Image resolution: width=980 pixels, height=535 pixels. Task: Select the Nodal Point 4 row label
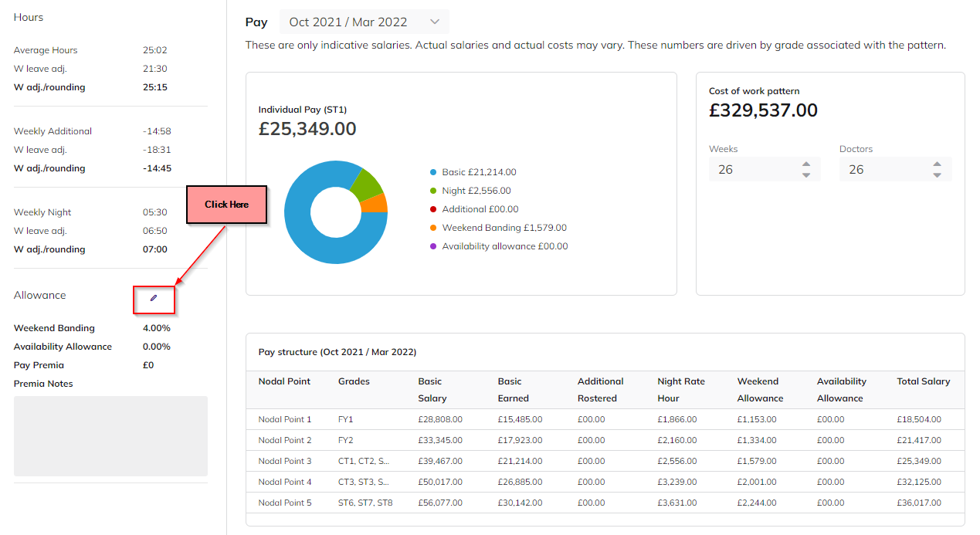[x=285, y=482]
